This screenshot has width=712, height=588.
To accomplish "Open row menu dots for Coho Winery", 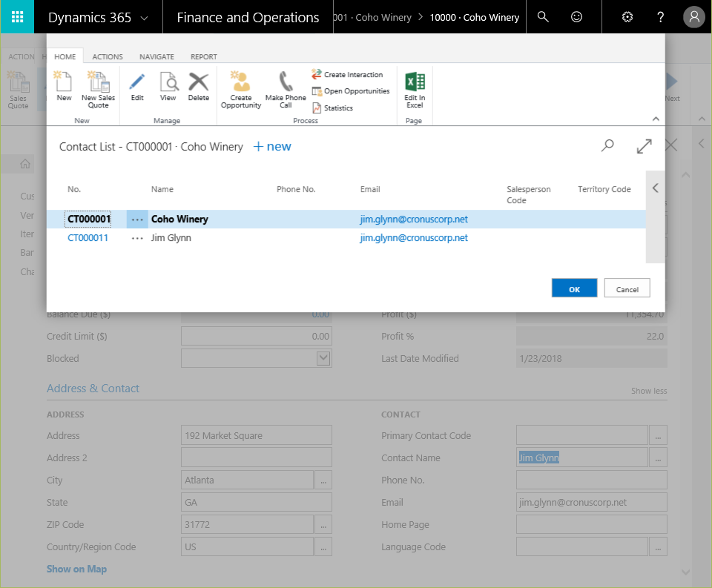I will (x=137, y=219).
